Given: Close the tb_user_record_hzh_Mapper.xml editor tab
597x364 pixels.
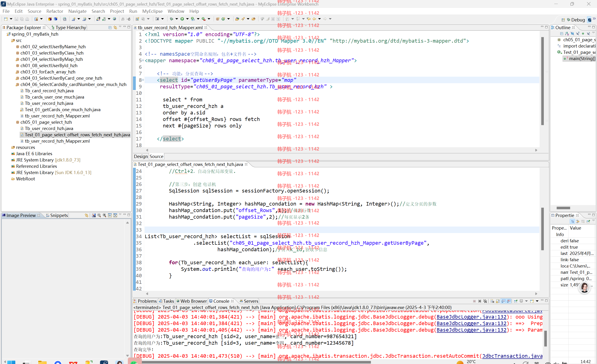Looking at the screenshot, I should click(206, 27).
